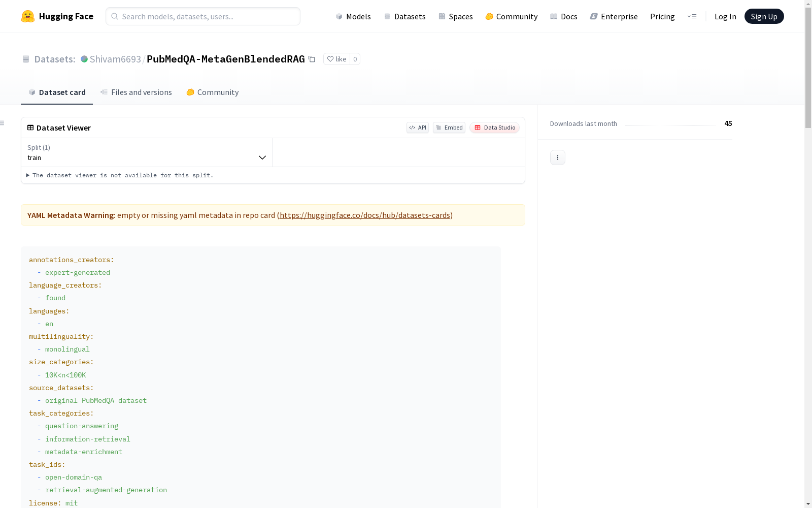This screenshot has width=812, height=508.
Task: Click the heart like icon
Action: tap(330, 59)
